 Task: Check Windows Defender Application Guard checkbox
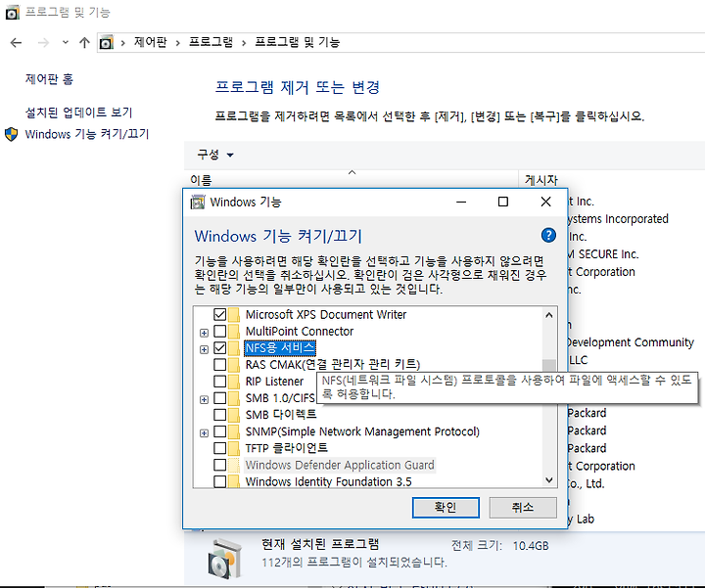click(220, 465)
